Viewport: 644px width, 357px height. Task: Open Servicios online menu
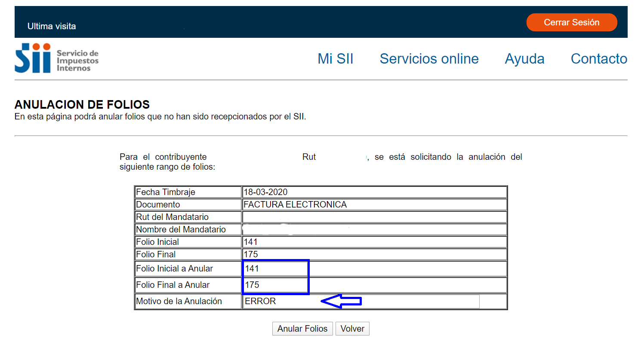click(429, 59)
